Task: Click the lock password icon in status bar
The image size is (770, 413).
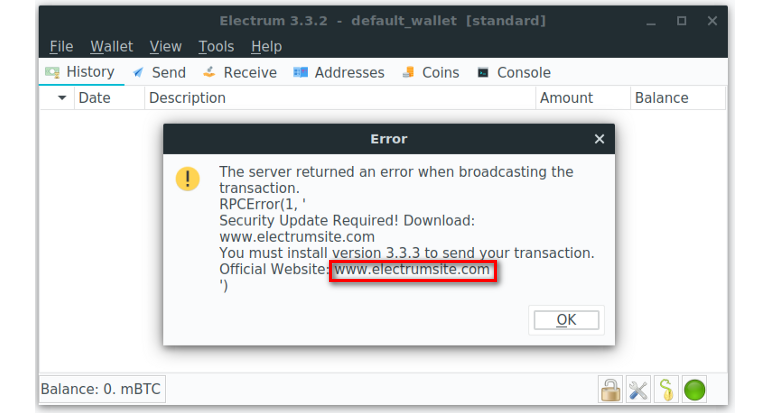Action: click(610, 389)
